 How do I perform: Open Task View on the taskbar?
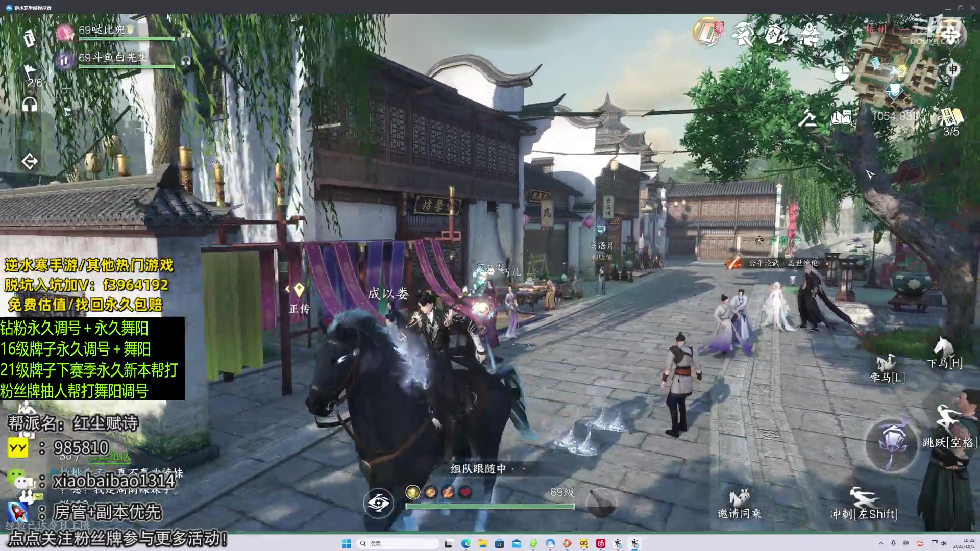click(x=448, y=543)
